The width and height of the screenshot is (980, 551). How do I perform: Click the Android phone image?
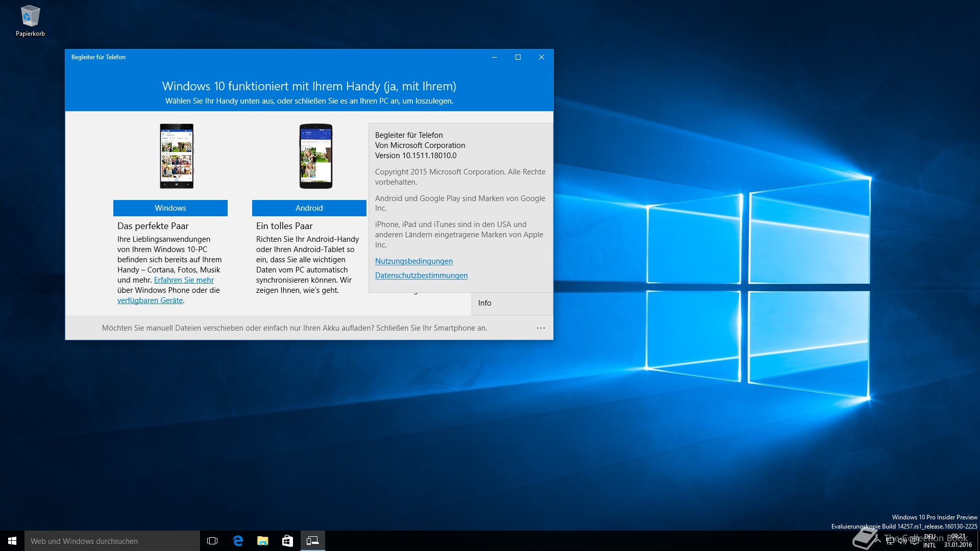tap(316, 156)
